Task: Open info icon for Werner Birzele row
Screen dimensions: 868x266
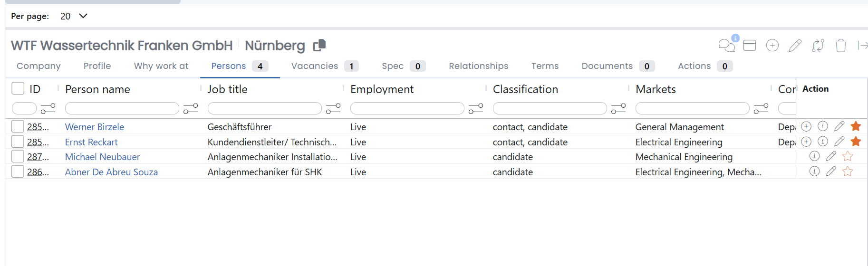Action: (x=822, y=126)
